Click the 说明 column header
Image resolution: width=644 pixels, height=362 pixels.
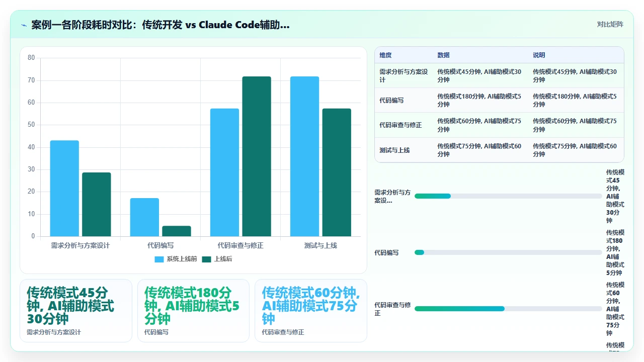[x=539, y=55]
